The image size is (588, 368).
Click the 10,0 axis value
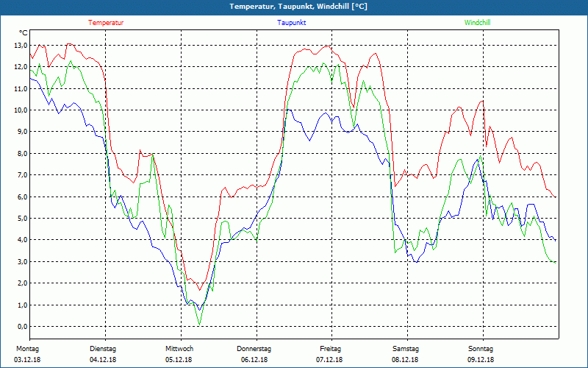click(22, 110)
